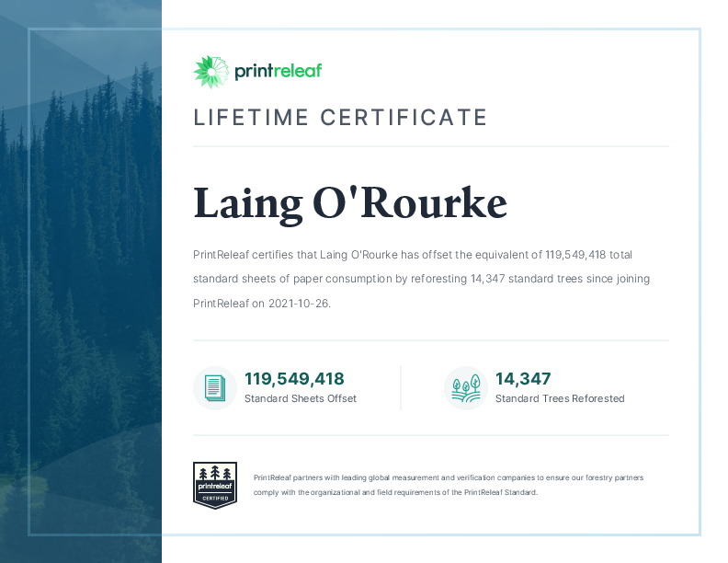The width and height of the screenshot is (728, 563).
Task: Click the 'standard sheets of paper consumption' line
Action: coord(421,279)
